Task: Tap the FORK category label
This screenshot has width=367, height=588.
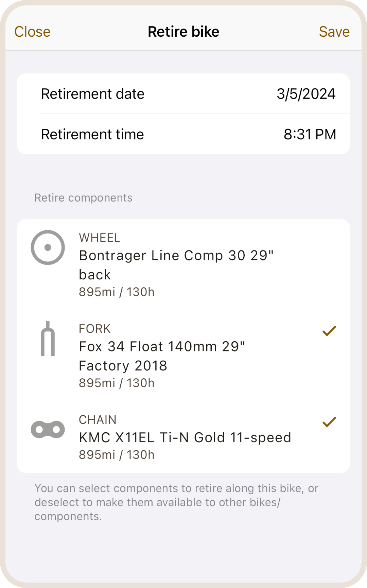Action: (95, 329)
